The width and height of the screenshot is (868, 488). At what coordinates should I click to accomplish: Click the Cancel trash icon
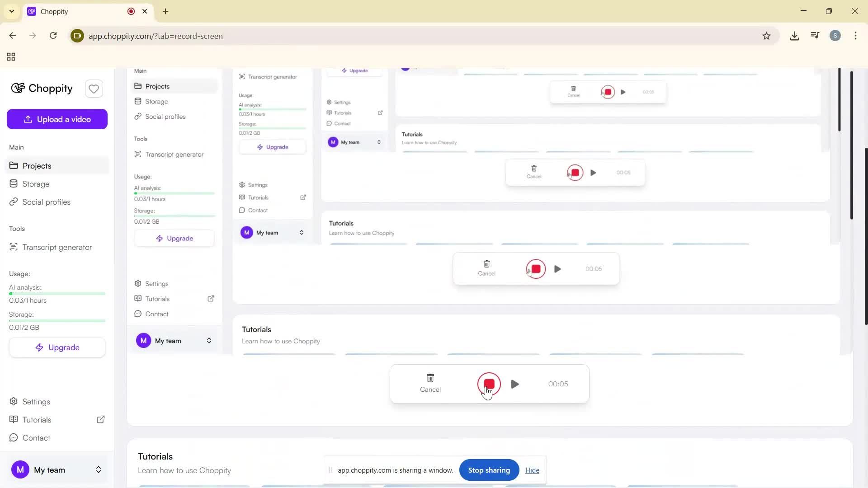click(x=430, y=378)
